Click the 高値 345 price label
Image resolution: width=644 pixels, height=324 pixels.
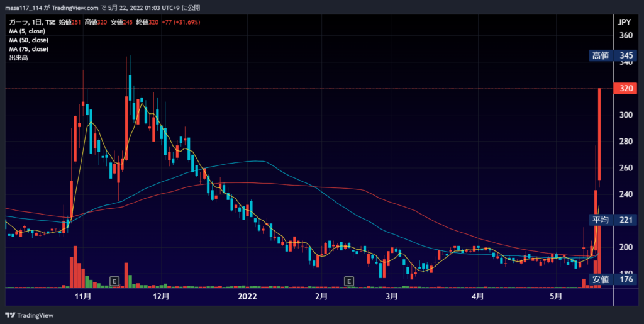(x=613, y=55)
